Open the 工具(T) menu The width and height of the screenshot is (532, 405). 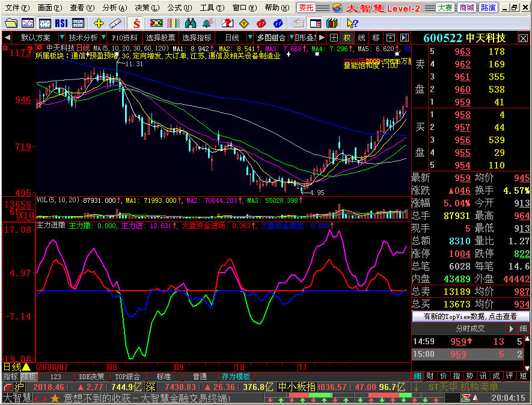[x=212, y=7]
